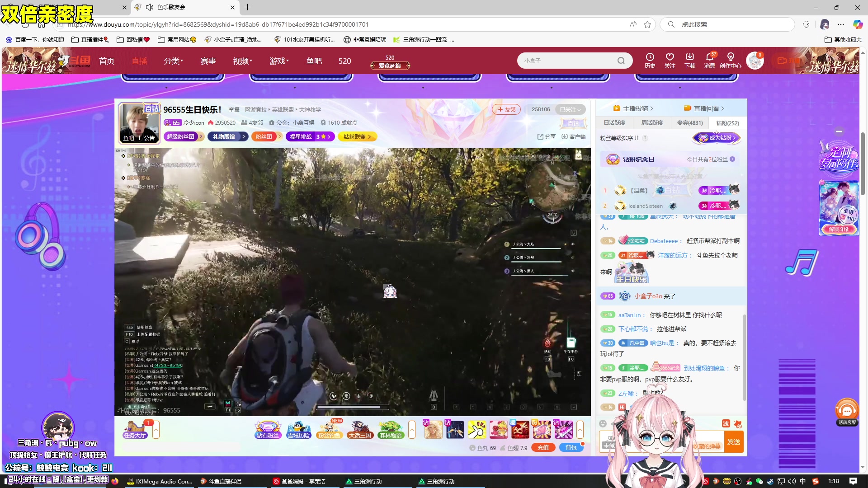
Task: Select the 钻粉(252) tab
Action: [727, 123]
